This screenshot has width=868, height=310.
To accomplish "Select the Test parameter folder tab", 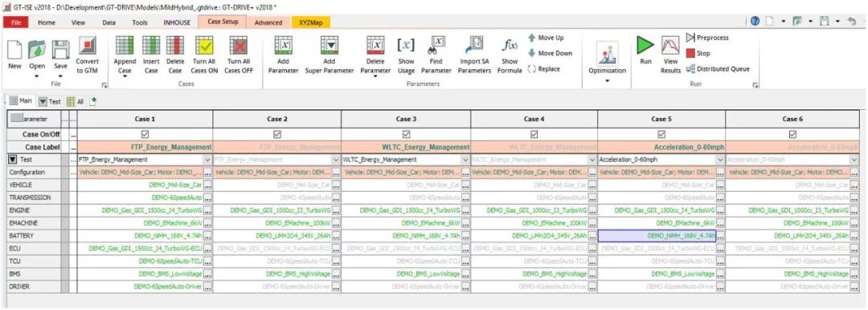I will click(50, 101).
